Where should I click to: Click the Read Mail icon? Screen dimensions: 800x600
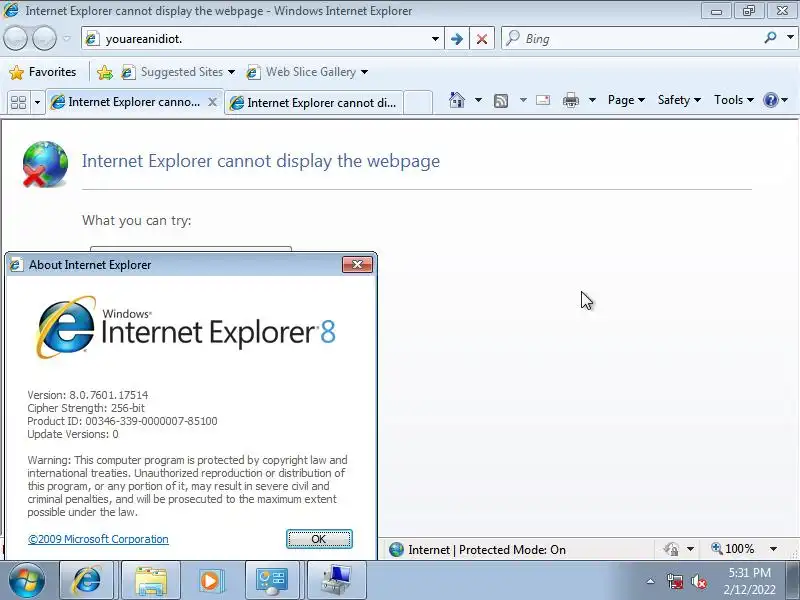pyautogui.click(x=543, y=100)
